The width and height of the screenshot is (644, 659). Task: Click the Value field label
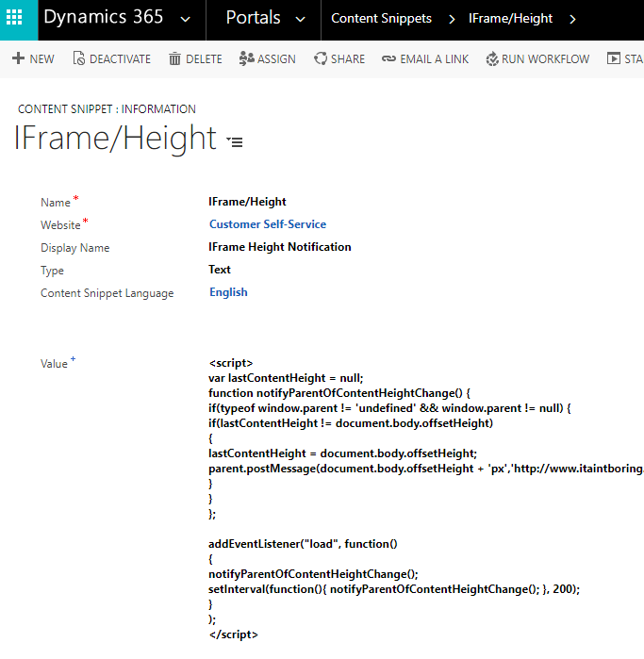click(54, 364)
